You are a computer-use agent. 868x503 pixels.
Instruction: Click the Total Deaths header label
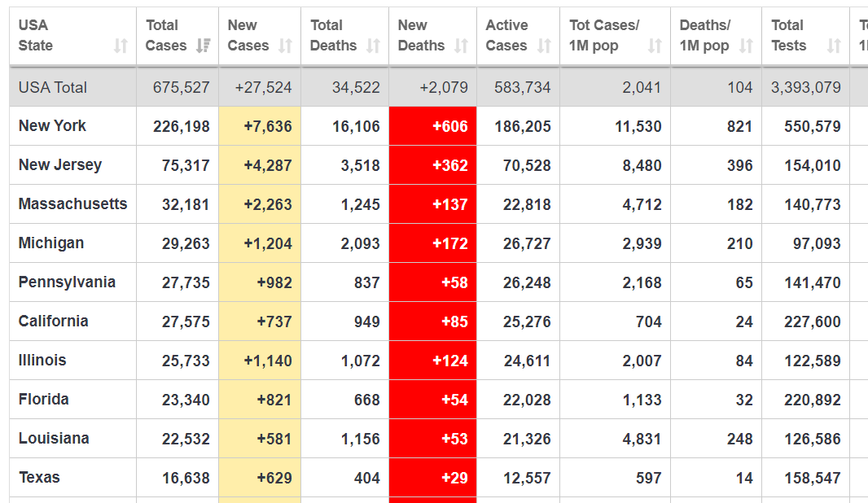[333, 36]
